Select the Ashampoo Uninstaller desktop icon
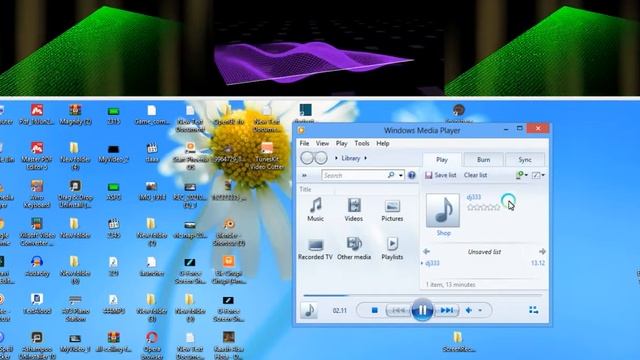The height and width of the screenshot is (360, 640). [x=37, y=345]
